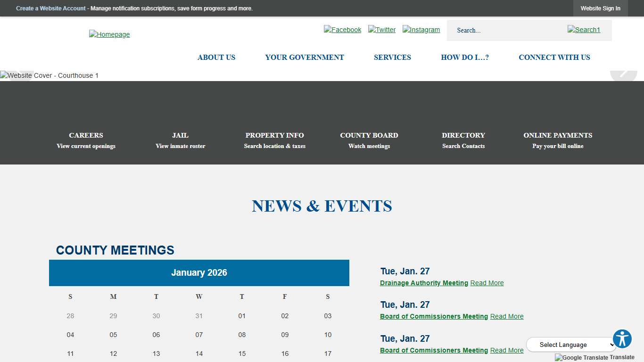Select the Online Payments shortcut
Screen dimensions: 644x362
click(558, 140)
